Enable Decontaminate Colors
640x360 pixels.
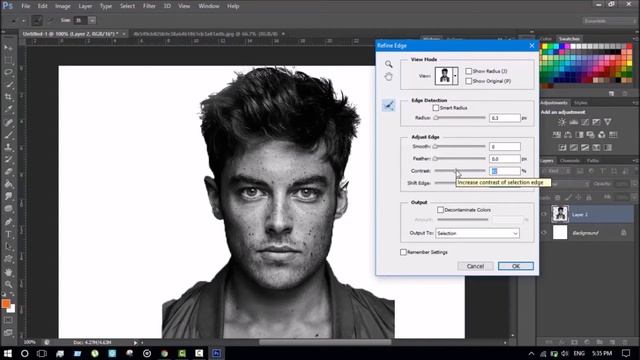coord(440,210)
